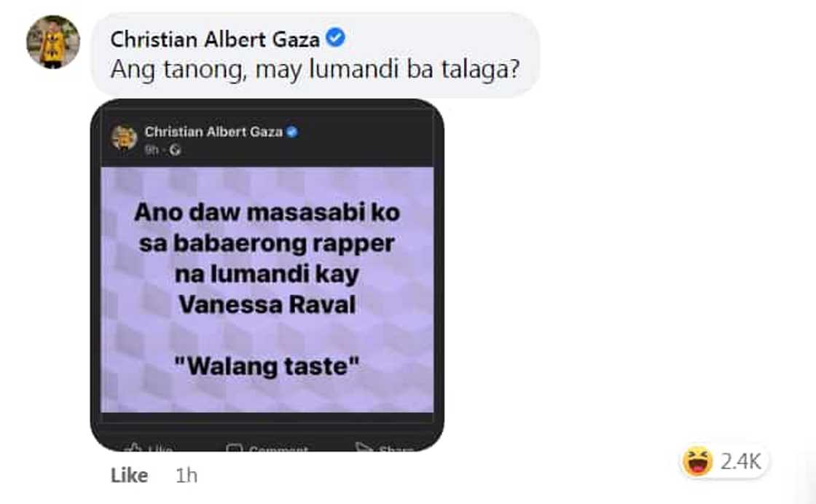Open the shared meme post image
Image resolution: width=816 pixels, height=504 pixels.
(x=270, y=291)
